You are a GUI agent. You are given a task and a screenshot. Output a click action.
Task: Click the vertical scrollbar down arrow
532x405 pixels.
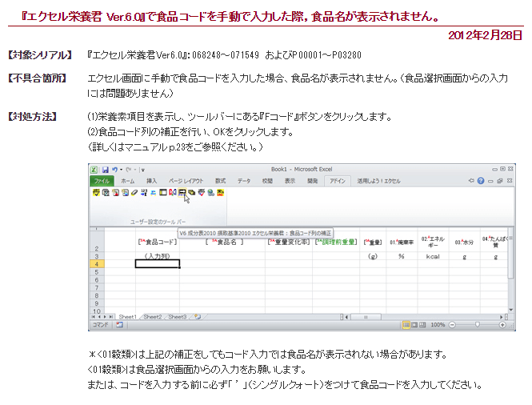point(511,310)
